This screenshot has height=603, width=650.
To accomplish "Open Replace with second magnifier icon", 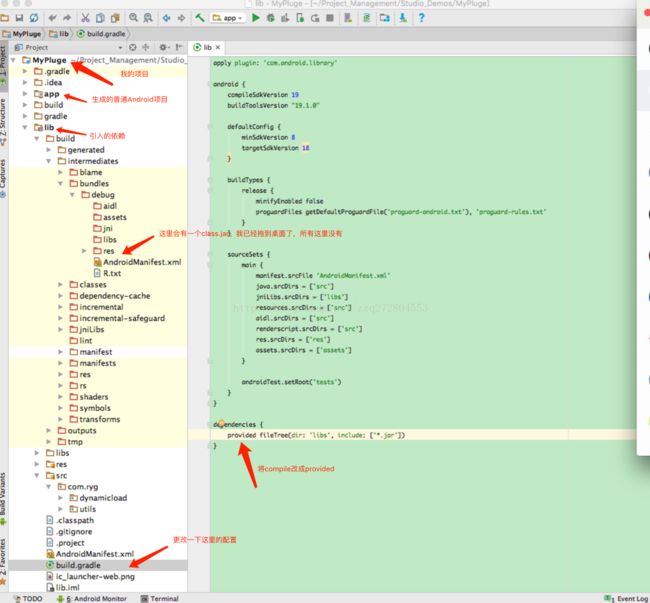I will coord(148,18).
